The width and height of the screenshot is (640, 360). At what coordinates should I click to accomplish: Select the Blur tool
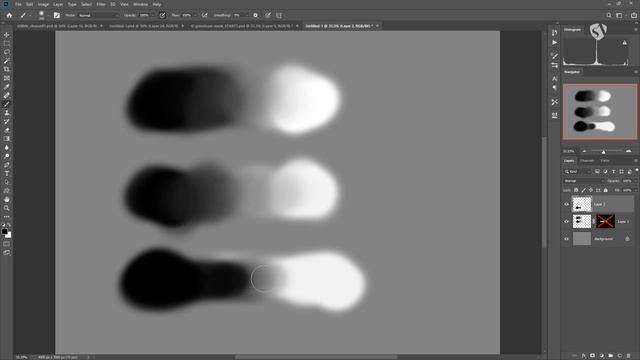(7, 147)
